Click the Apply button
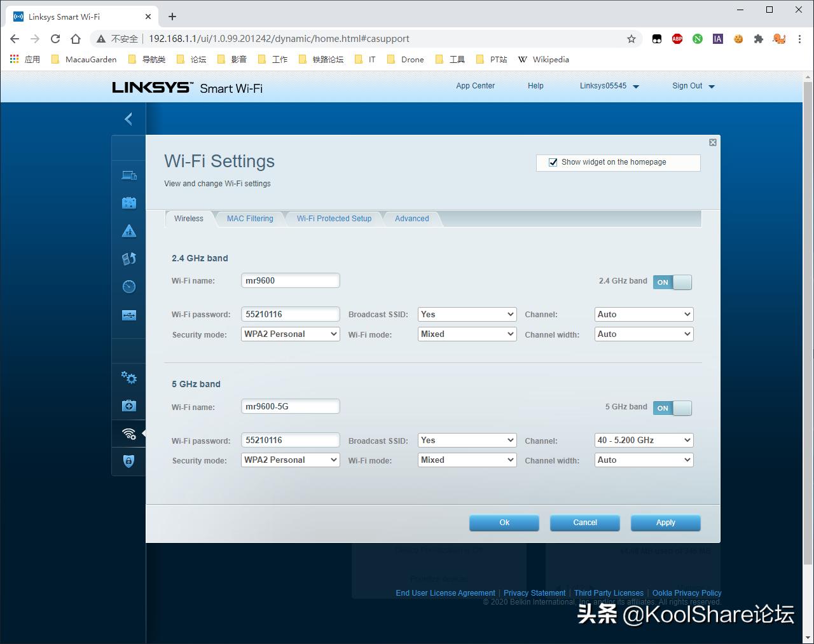This screenshot has height=644, width=814. coord(665,523)
